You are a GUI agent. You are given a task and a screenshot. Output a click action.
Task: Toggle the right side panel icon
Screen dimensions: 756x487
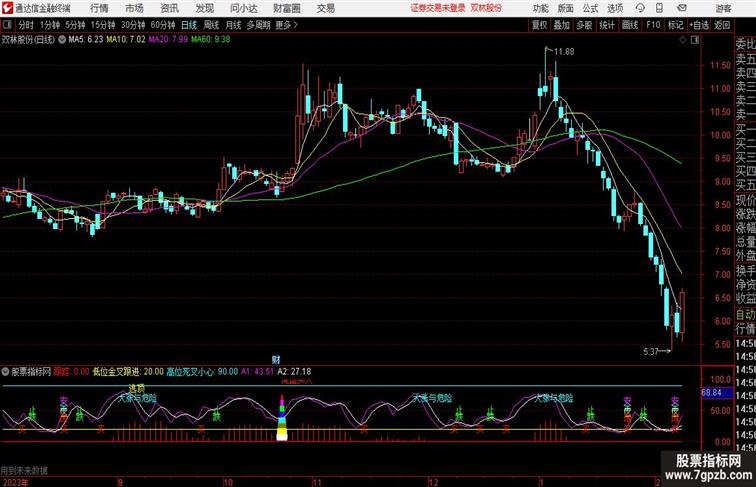pyautogui.click(x=695, y=40)
